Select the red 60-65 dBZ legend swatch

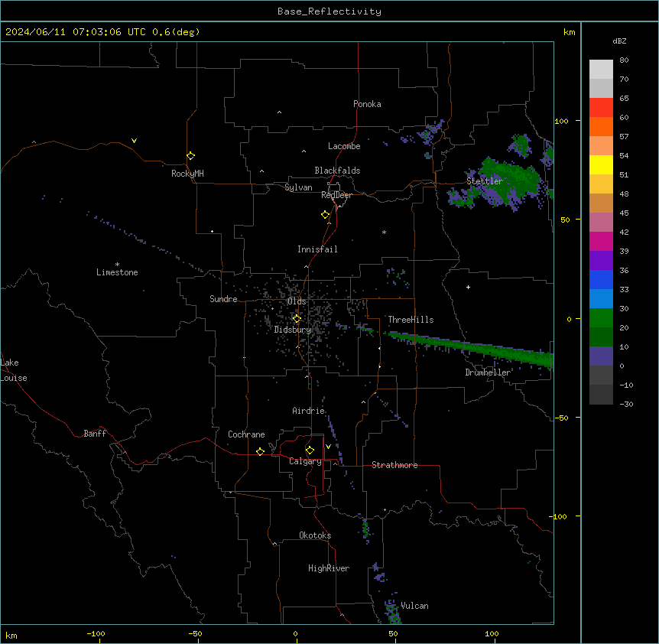601,108
